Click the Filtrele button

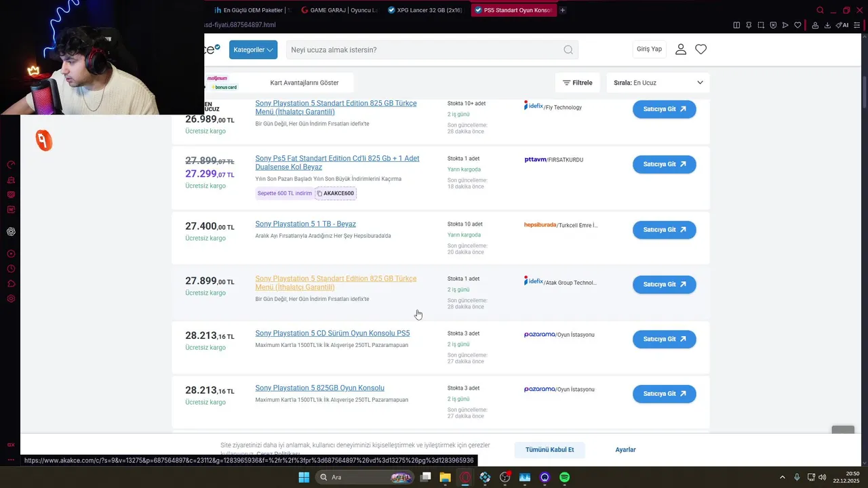click(577, 83)
